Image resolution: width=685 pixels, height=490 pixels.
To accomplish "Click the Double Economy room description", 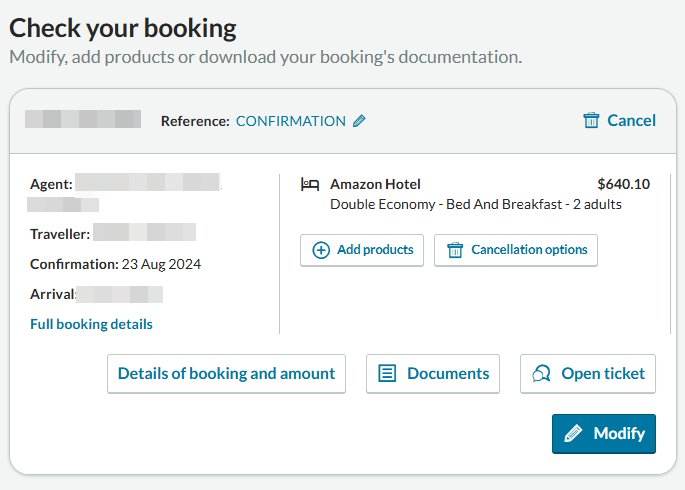I will point(476,204).
